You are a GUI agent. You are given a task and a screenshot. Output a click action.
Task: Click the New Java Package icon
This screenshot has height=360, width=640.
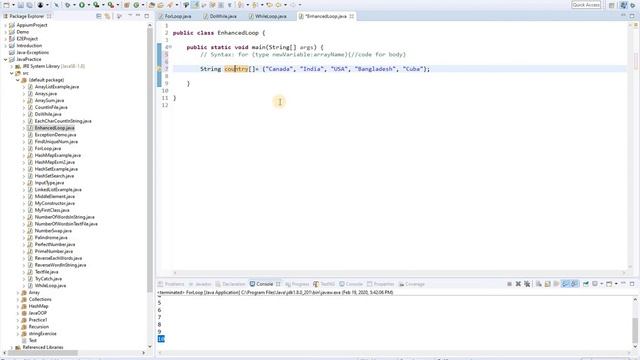pos(127,5)
